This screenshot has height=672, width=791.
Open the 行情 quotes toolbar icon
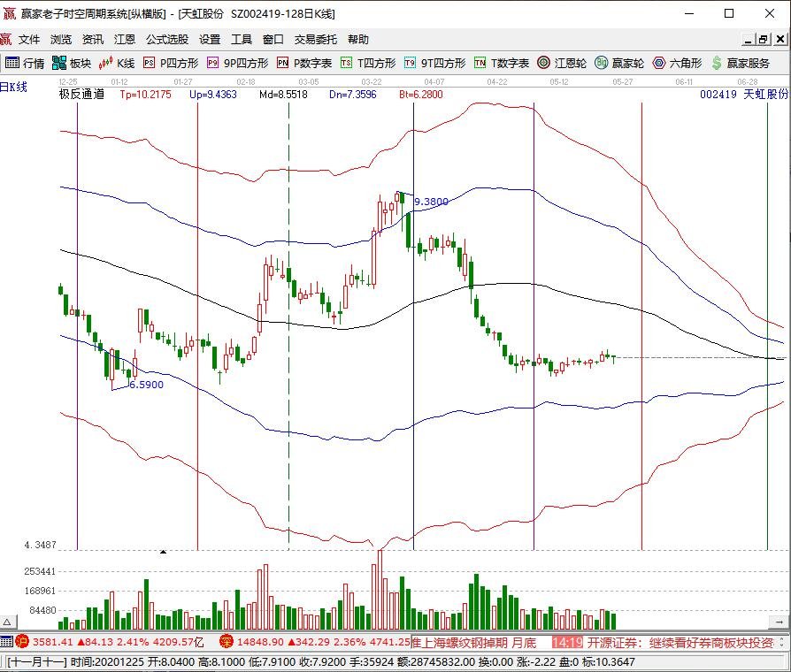(24, 63)
